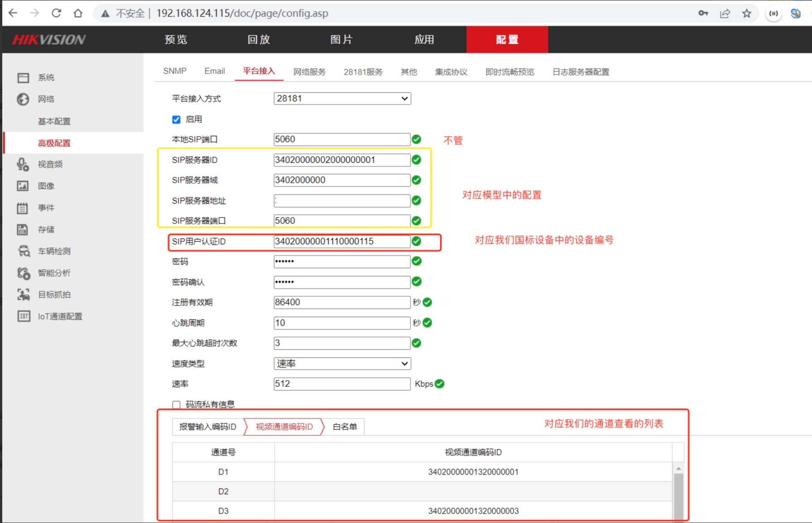Open the browser home page
Screen dimensions: 812x523
click(x=78, y=13)
